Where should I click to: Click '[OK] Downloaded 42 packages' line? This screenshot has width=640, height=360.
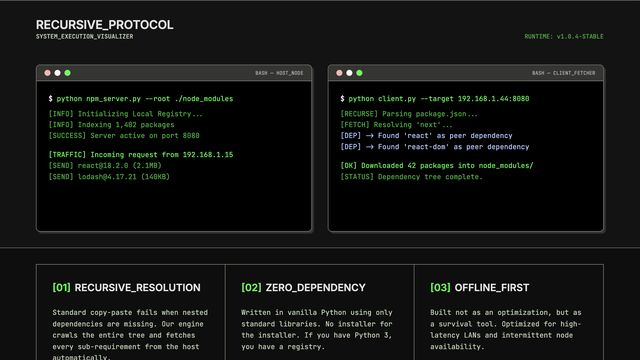click(x=437, y=166)
